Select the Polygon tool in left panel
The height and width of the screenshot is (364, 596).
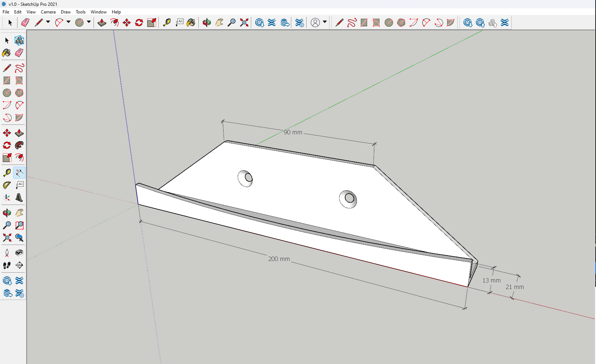19,93
